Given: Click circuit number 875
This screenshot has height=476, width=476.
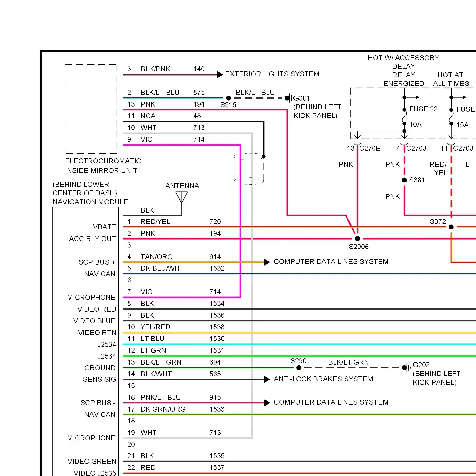Looking at the screenshot, I should tap(199, 92).
